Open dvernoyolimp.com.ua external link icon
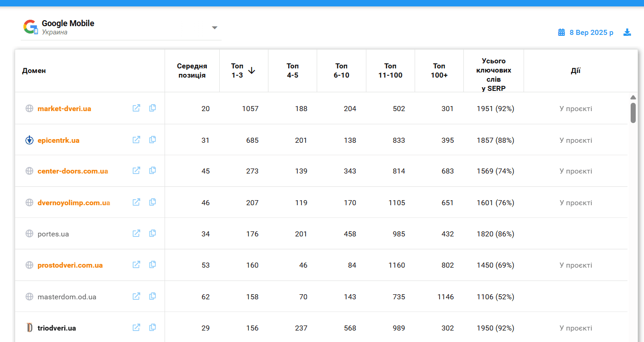This screenshot has width=644, height=342. [137, 202]
